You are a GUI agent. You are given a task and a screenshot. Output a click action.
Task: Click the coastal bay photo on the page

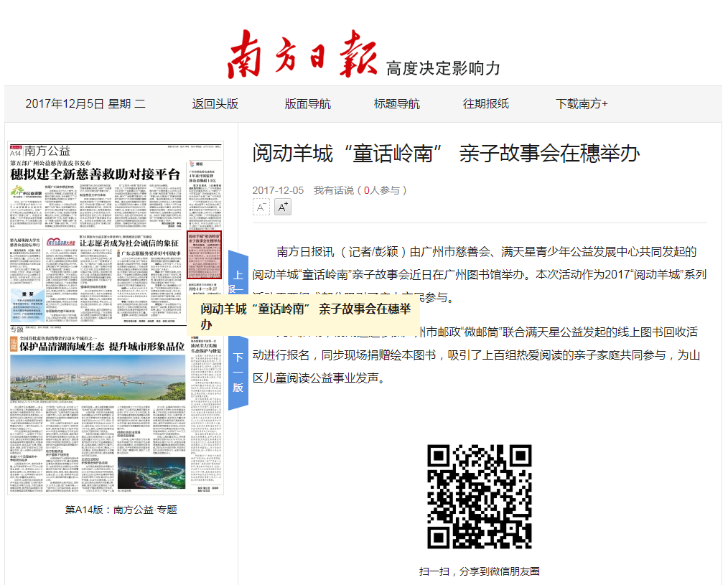point(98,378)
